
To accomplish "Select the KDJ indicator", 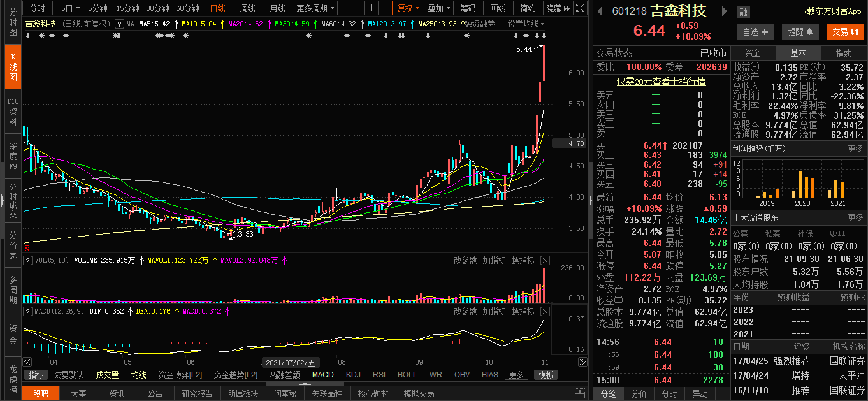I will 353,375.
